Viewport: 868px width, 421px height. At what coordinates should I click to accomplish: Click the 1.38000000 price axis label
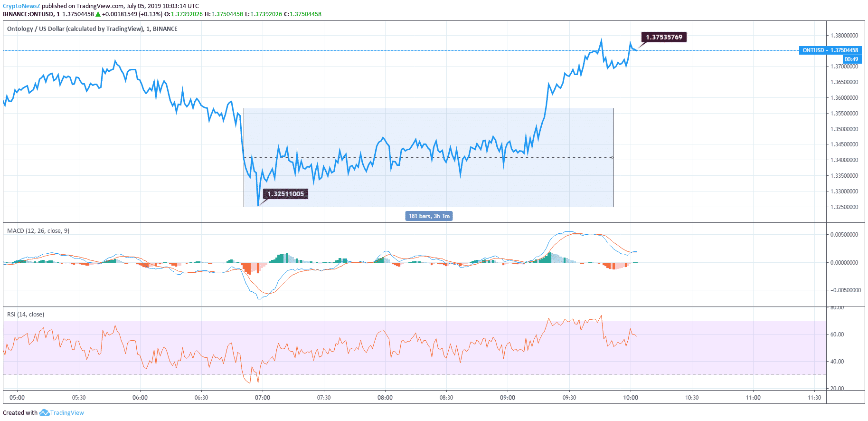coord(844,36)
